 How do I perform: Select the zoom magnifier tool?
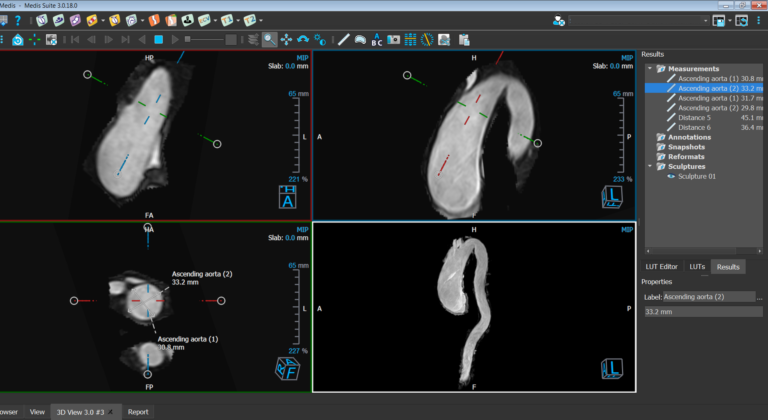(x=270, y=40)
